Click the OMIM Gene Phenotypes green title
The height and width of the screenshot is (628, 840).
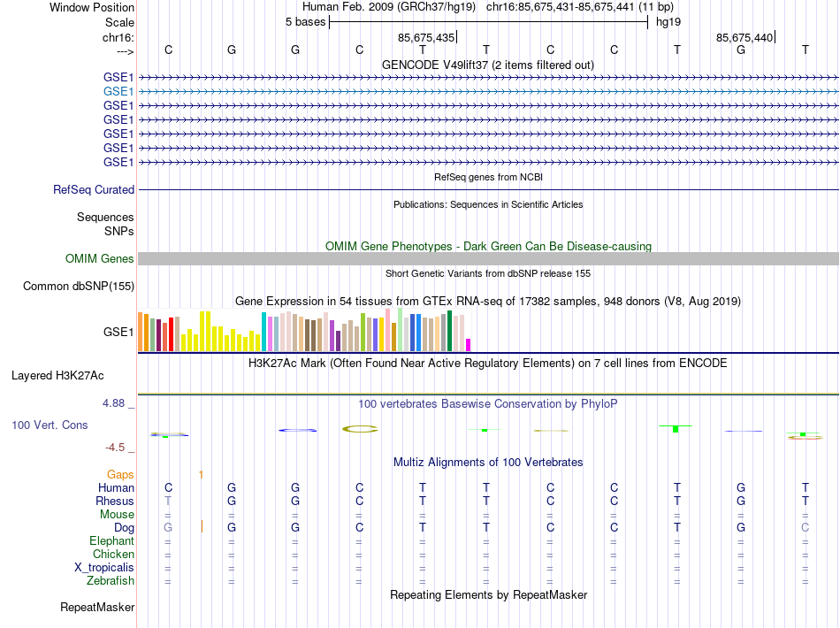488,247
